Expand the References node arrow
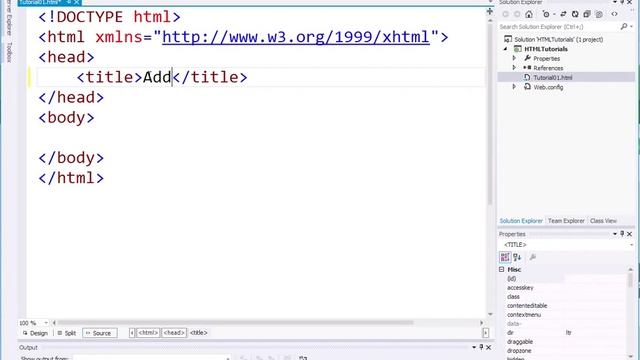This screenshot has width=640, height=360. (x=514, y=68)
